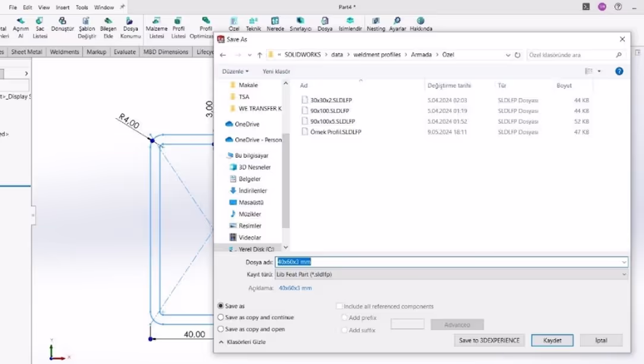Open the Ayarlar settings icon
The image size is (644, 364).
[397, 24]
